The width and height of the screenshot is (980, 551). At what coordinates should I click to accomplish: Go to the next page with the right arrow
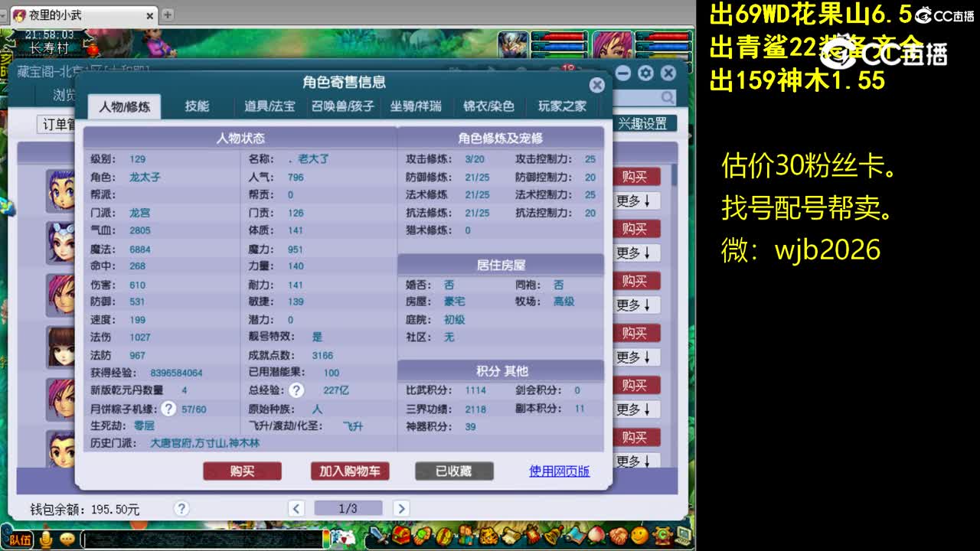pos(401,507)
